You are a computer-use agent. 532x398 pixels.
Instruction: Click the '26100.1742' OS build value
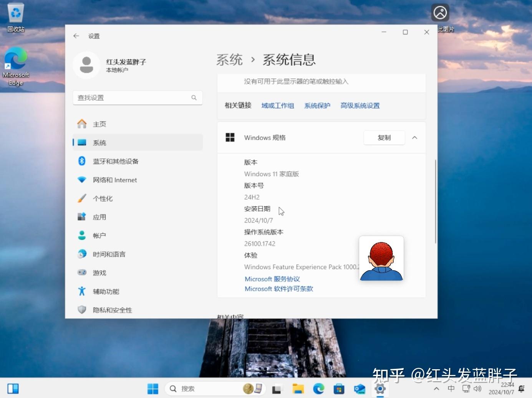click(260, 244)
